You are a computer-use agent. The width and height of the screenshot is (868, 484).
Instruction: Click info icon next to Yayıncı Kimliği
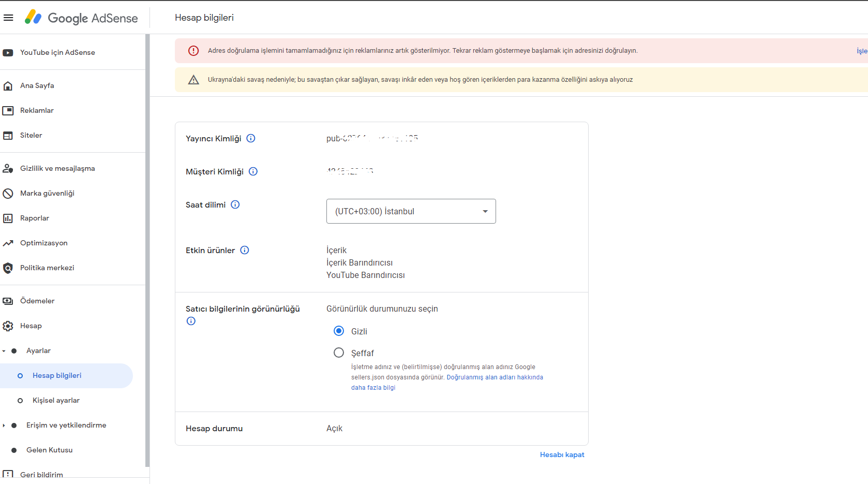(251, 138)
